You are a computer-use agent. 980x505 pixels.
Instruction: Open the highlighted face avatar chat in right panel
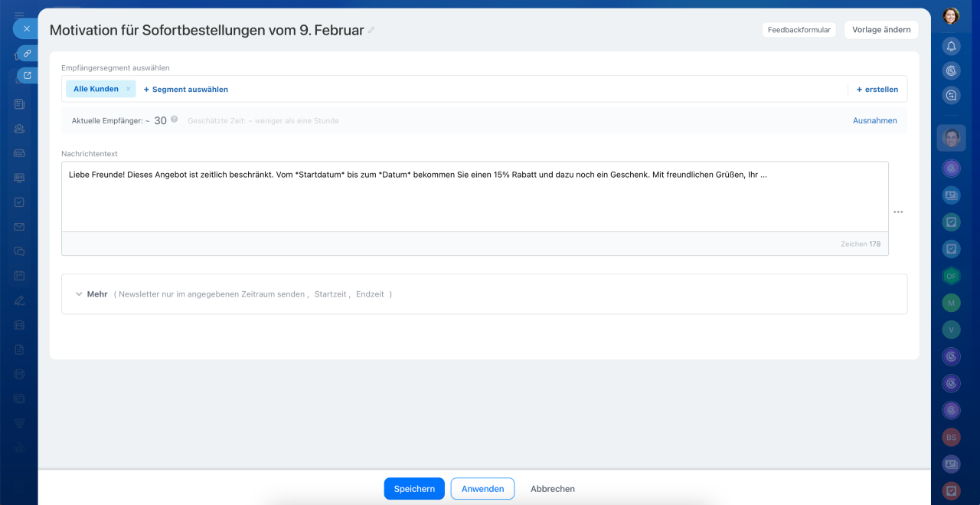tap(951, 138)
